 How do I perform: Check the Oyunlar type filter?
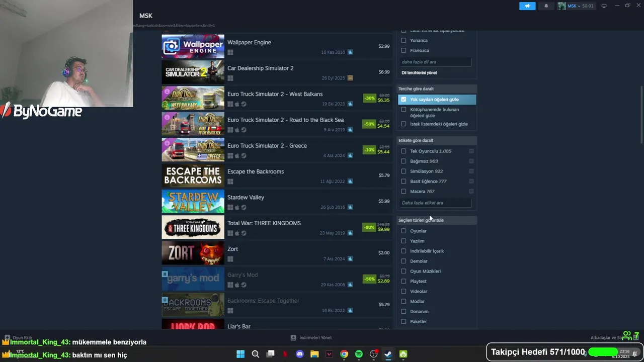(404, 231)
